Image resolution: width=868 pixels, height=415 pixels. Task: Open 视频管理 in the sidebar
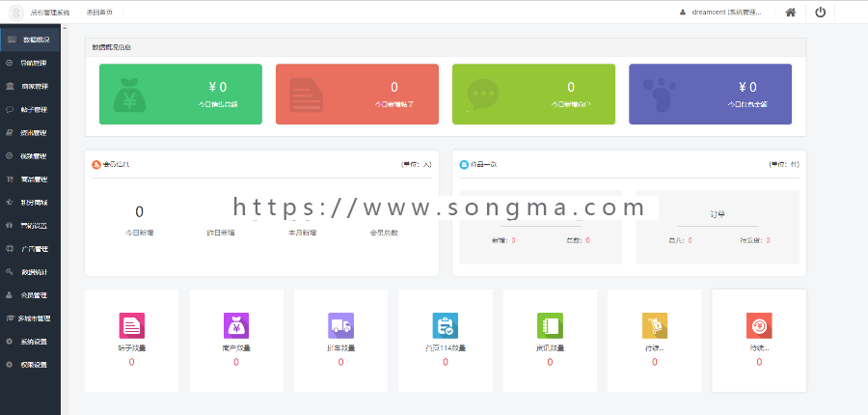click(30, 156)
